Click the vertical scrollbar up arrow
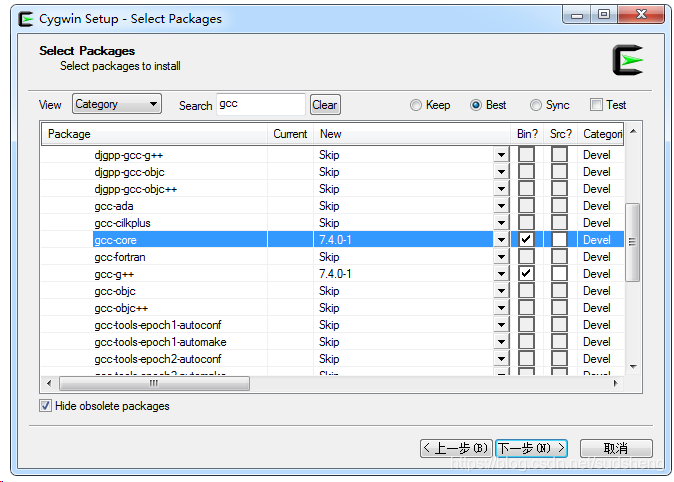This screenshot has height=482, width=674. point(633,131)
